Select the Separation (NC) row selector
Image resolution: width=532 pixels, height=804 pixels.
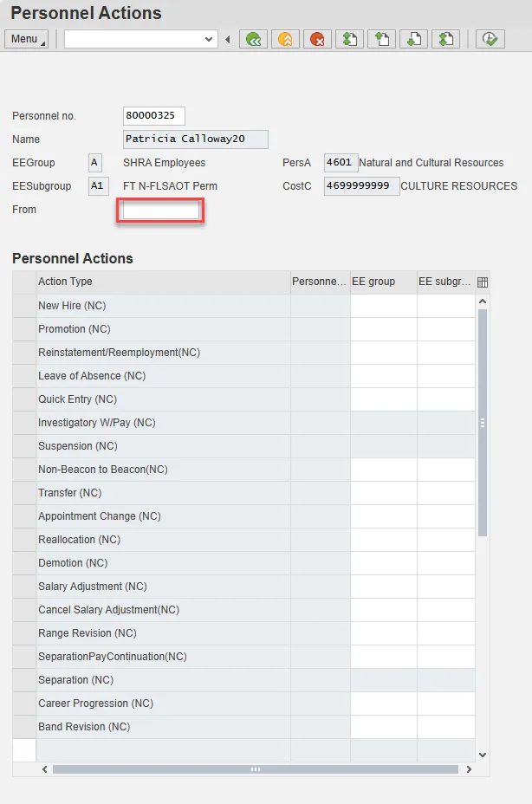[24, 680]
